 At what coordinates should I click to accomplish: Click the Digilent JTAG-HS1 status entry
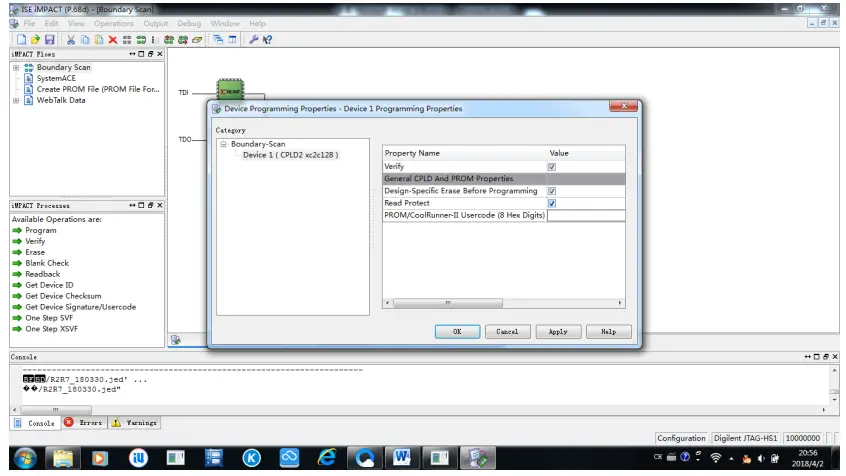(x=745, y=438)
